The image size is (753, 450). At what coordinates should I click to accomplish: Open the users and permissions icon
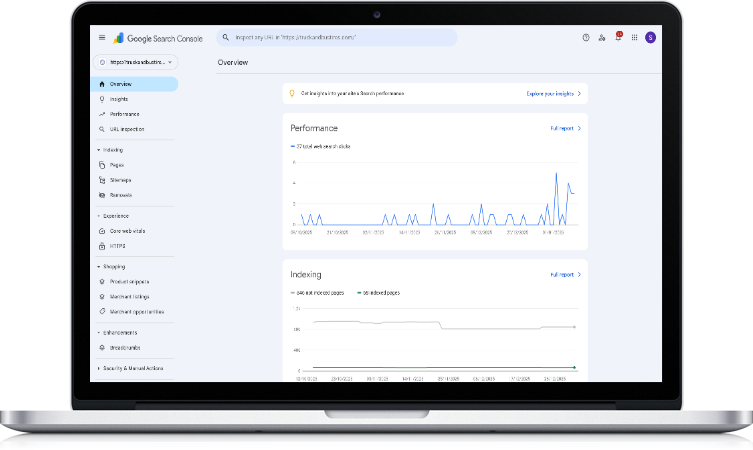pos(602,38)
